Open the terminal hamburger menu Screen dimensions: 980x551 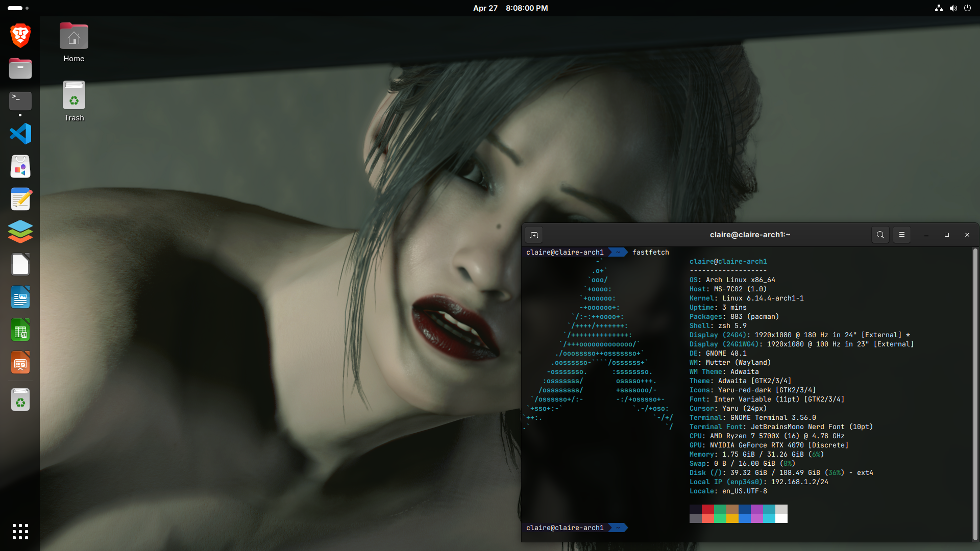tap(902, 235)
